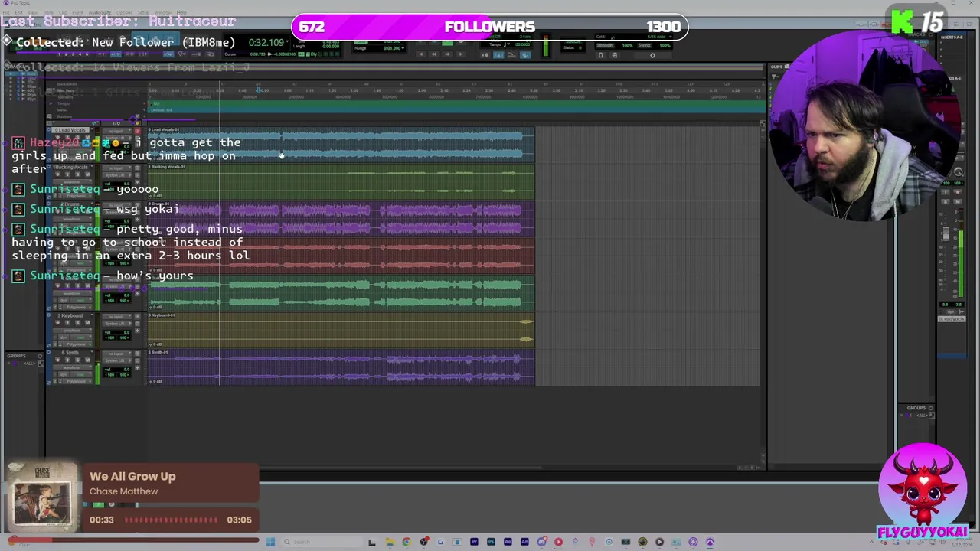Open File Explorer from the taskbar
The image size is (980, 551).
[x=390, y=542]
